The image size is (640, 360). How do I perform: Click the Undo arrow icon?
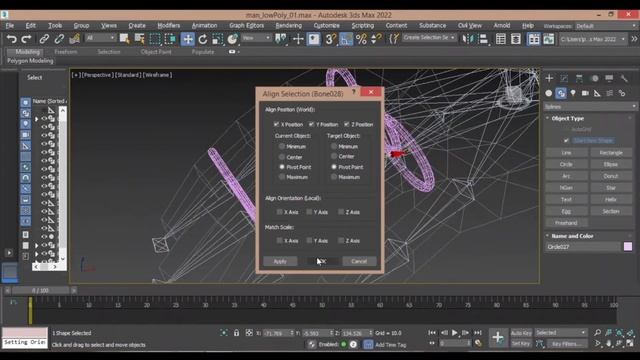11,39
